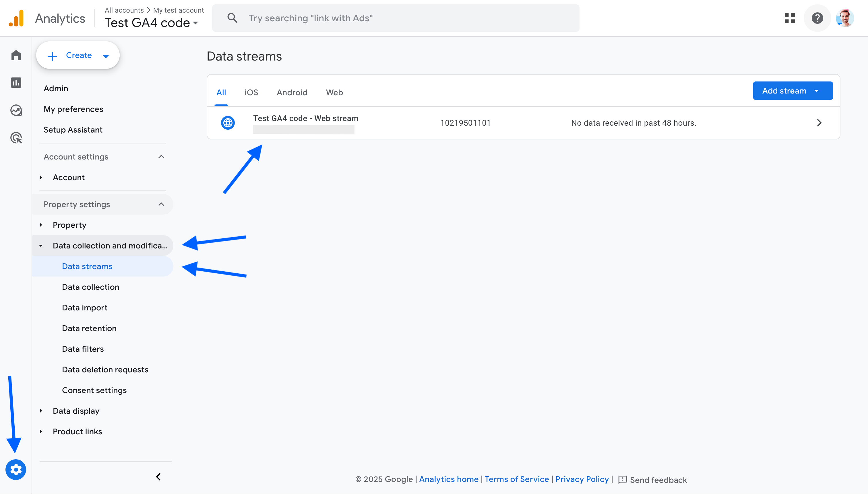Viewport: 868px width, 494px height.
Task: Click the My test account breadcrumb
Action: (179, 10)
